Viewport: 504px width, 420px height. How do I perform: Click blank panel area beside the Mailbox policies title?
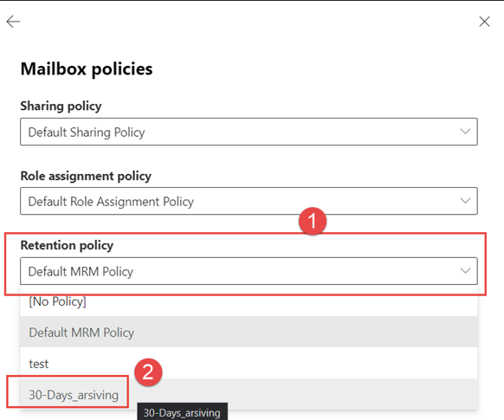pos(321,68)
